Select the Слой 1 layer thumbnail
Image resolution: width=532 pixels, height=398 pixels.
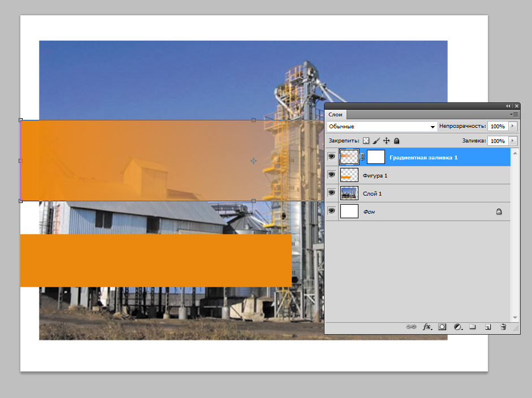[x=349, y=193]
